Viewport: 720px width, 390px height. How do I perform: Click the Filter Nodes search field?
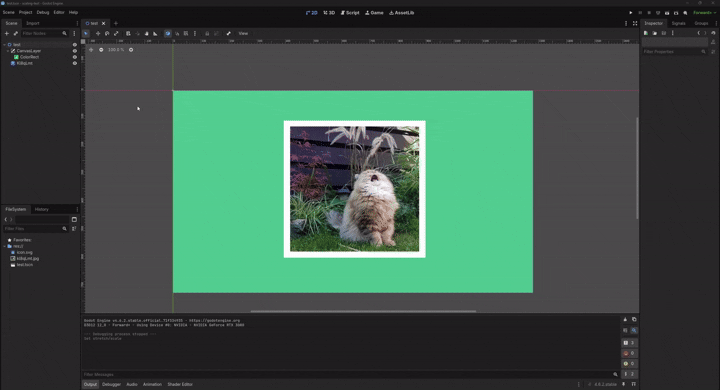click(x=44, y=34)
